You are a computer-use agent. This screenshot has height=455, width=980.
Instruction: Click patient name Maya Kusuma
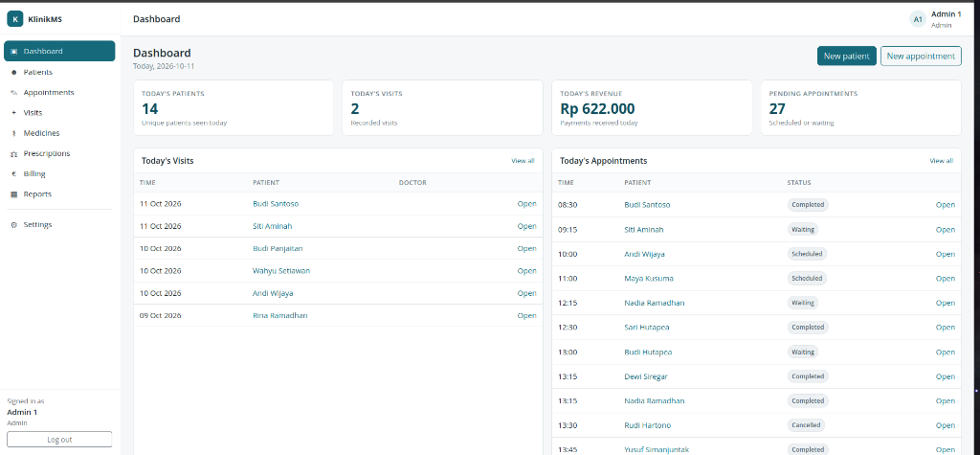[649, 279]
